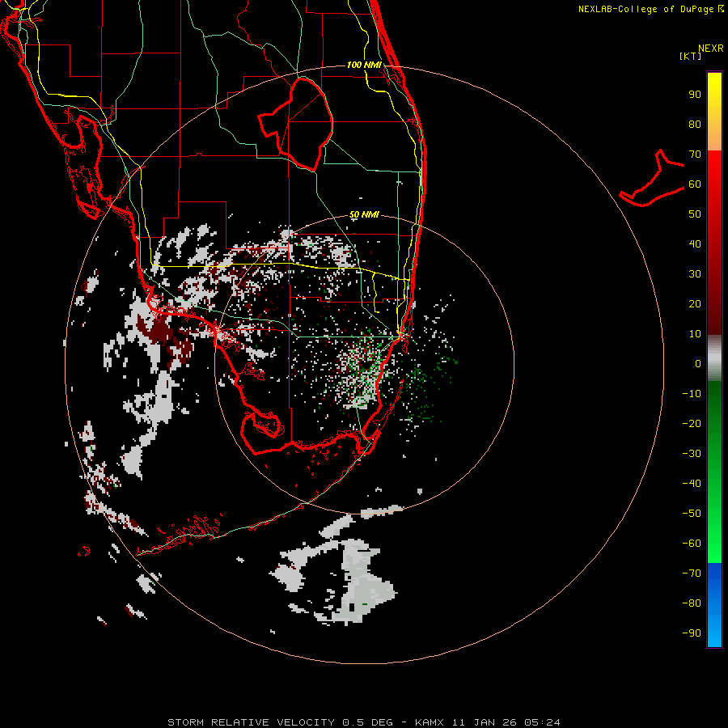Screen dimensions: 728x728
Task: Click the -40 scale value
Action: pyautogui.click(x=692, y=484)
